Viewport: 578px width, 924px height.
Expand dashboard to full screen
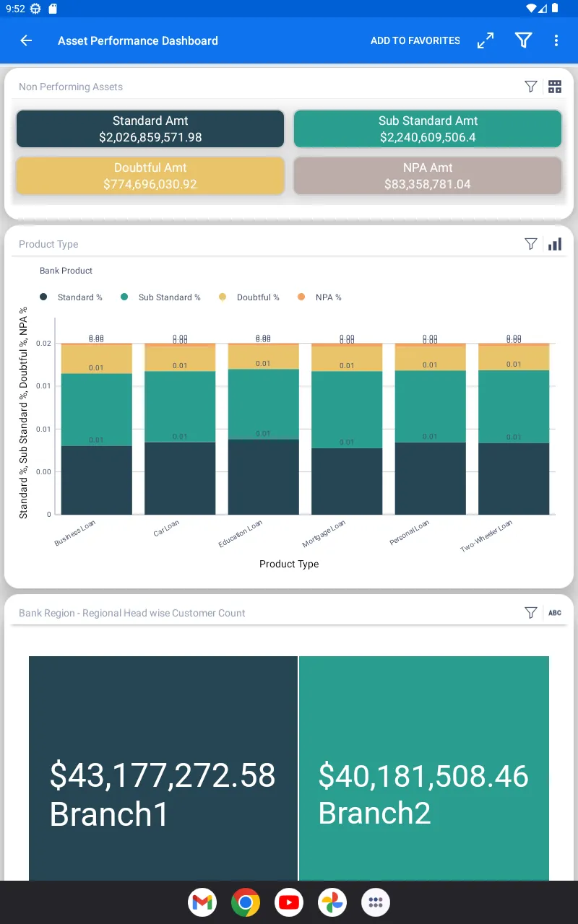click(486, 40)
